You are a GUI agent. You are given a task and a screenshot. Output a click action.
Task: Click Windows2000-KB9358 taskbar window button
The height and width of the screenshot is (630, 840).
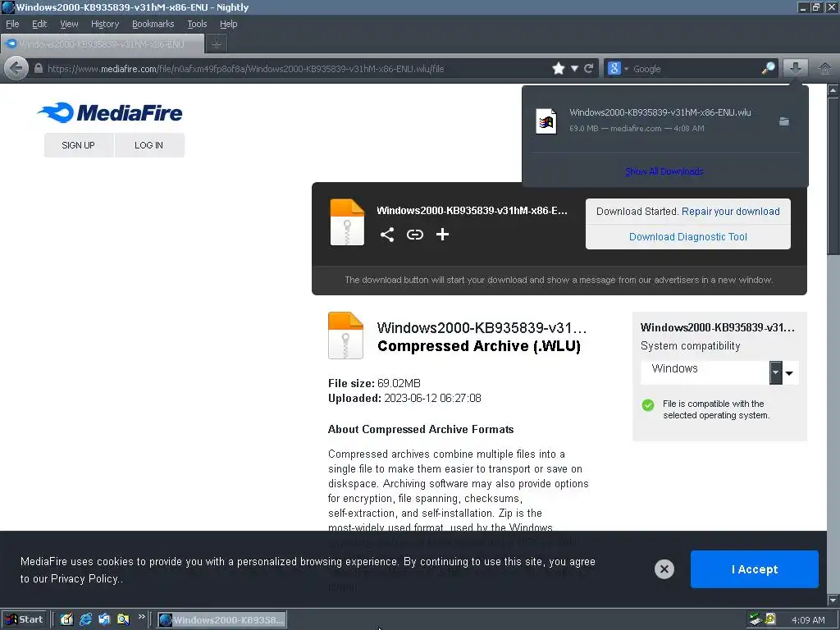tap(221, 620)
